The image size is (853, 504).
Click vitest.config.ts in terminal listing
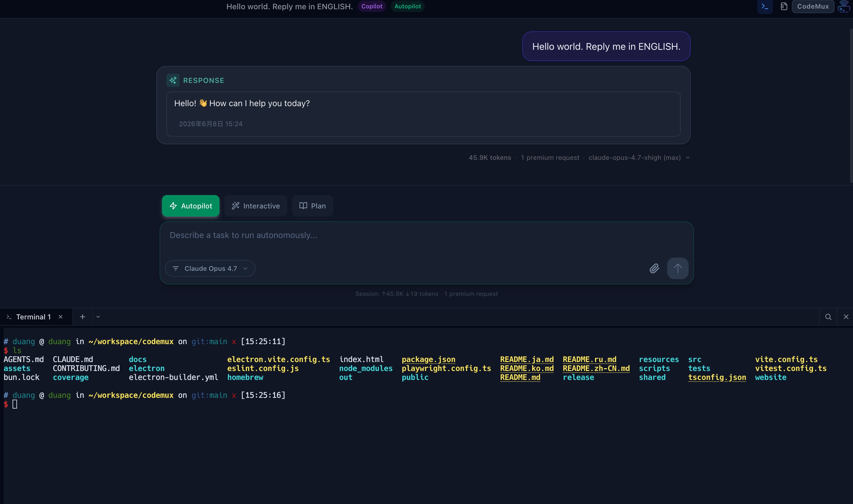point(791,369)
